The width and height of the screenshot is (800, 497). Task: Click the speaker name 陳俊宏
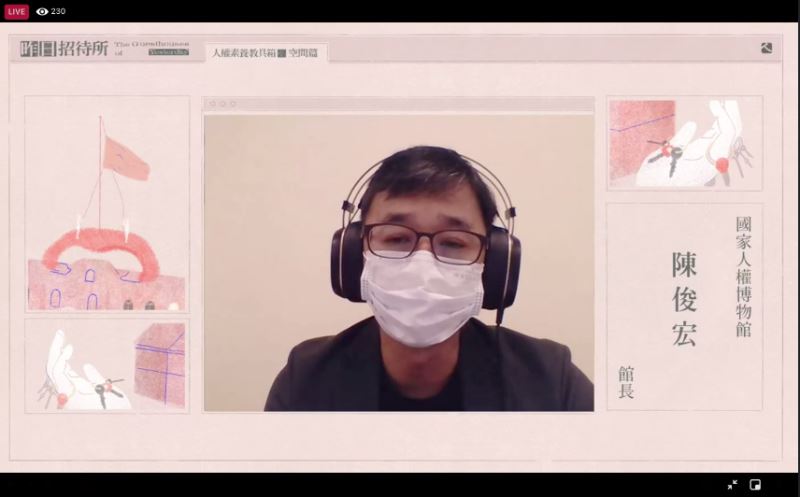684,299
